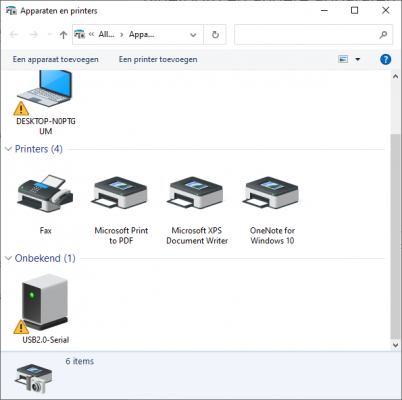Go up one folder level
This screenshot has width=402, height=400.
coord(63,35)
